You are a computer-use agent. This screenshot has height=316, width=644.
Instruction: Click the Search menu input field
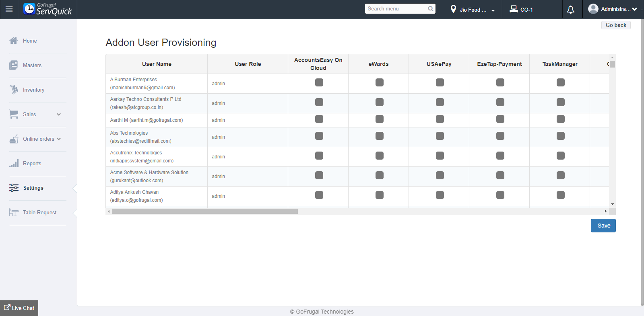[396, 9]
